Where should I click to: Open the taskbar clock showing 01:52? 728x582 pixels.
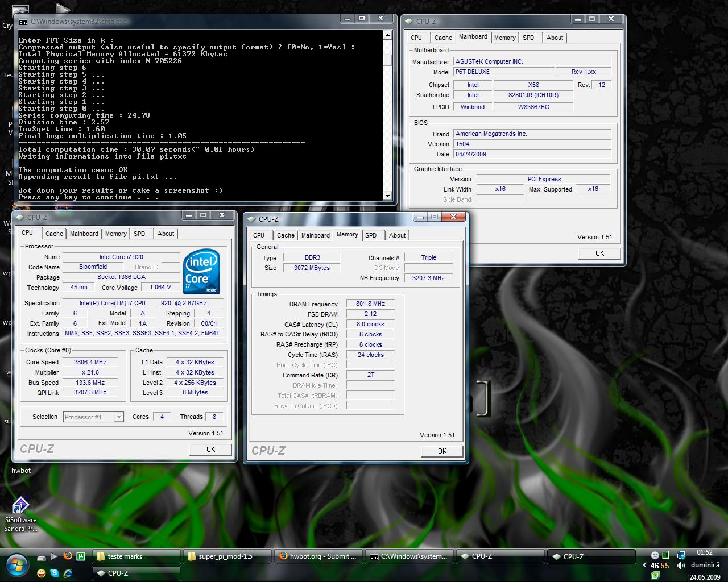click(x=704, y=552)
